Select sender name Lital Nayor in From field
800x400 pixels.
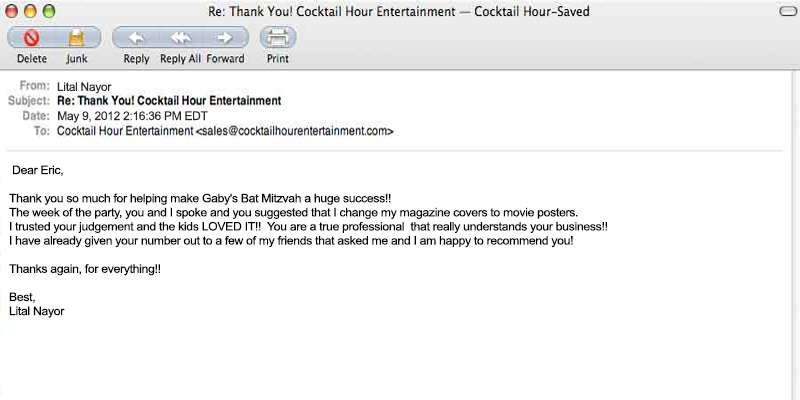(84, 87)
